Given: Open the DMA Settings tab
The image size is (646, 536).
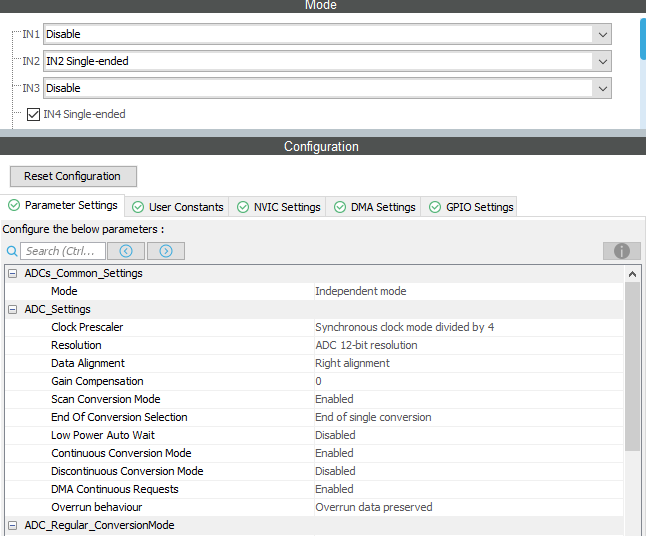Looking at the screenshot, I should coord(375,207).
